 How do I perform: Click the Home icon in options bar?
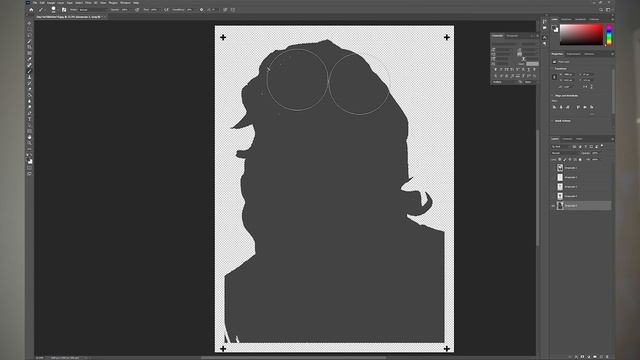pyautogui.click(x=31, y=10)
